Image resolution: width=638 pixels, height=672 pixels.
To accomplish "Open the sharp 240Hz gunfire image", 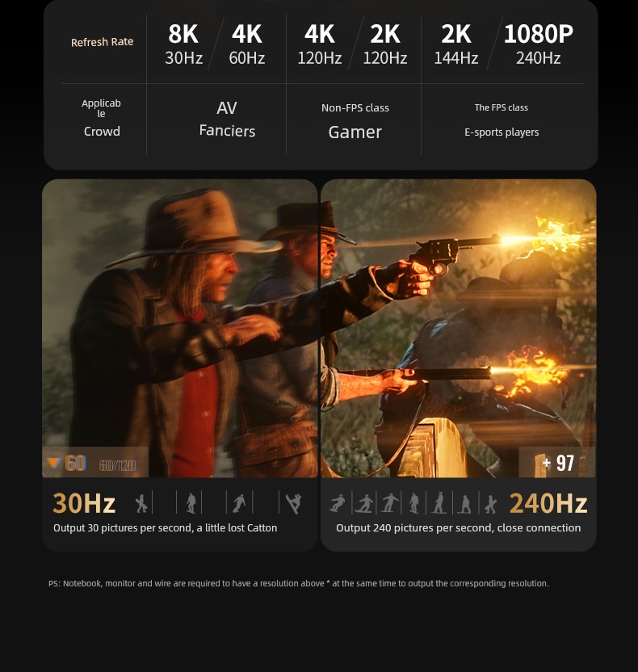I will point(459,328).
